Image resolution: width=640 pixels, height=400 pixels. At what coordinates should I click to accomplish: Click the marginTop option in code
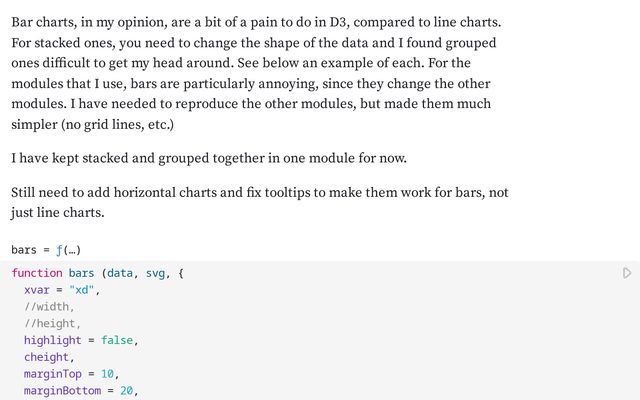pyautogui.click(x=55, y=375)
